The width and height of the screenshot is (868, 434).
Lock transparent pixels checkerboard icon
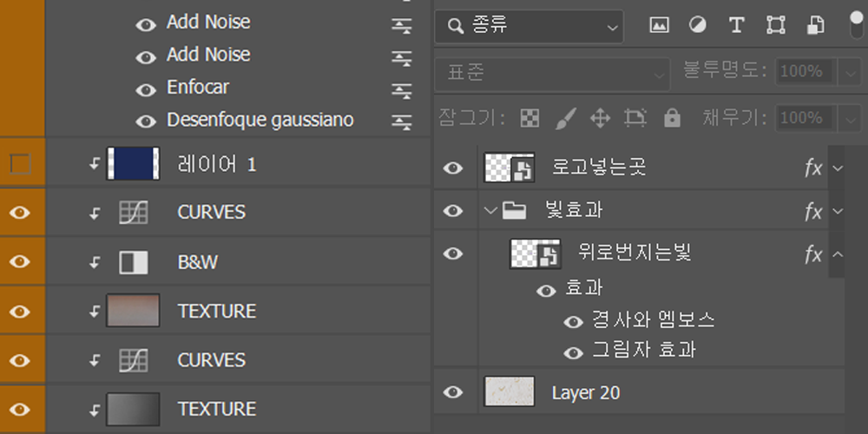(529, 118)
